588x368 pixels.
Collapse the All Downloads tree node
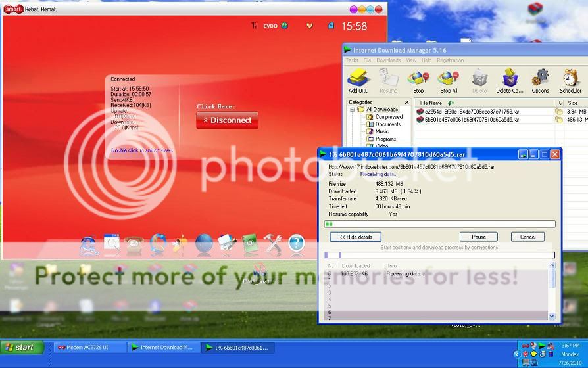[x=352, y=110]
